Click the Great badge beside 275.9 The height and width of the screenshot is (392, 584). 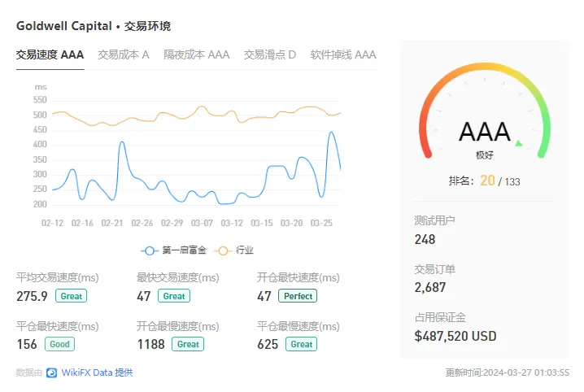point(71,296)
